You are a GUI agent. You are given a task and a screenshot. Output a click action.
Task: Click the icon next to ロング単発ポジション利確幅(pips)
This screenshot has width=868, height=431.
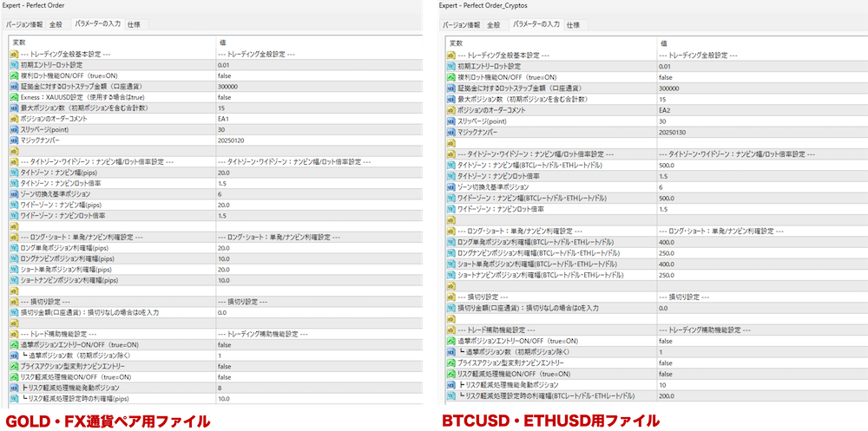(14, 248)
